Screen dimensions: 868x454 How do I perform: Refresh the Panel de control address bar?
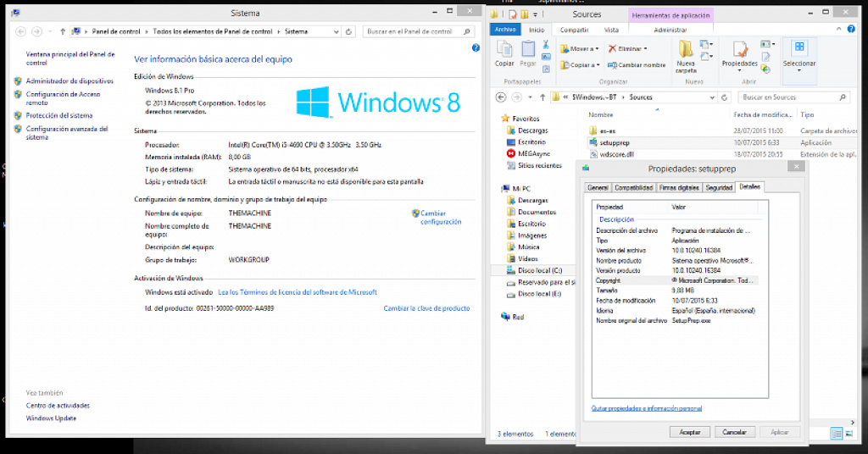click(348, 31)
